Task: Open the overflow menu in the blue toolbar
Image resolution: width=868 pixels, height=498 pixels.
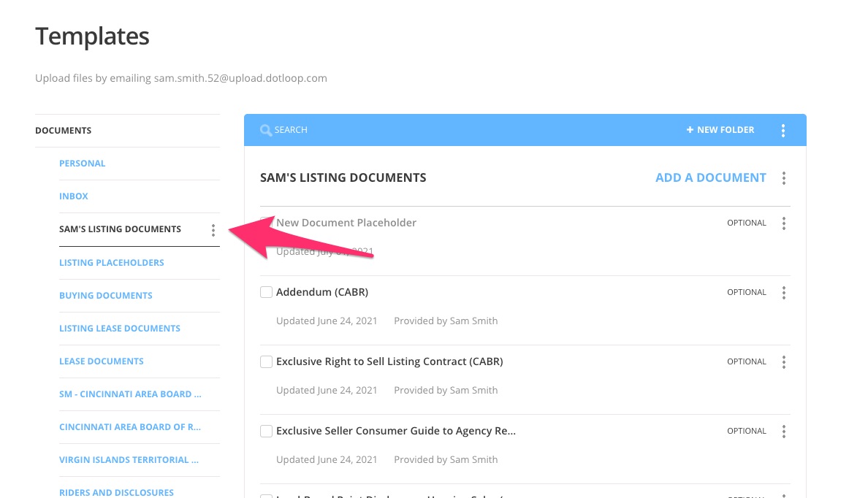Action: 783,129
